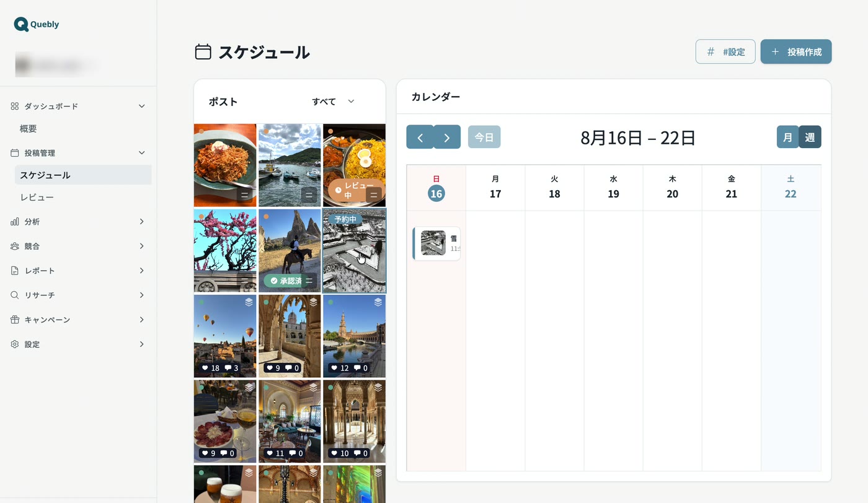868x503 pixels.
Task: Expand the 設定 sidebar menu
Action: point(141,344)
